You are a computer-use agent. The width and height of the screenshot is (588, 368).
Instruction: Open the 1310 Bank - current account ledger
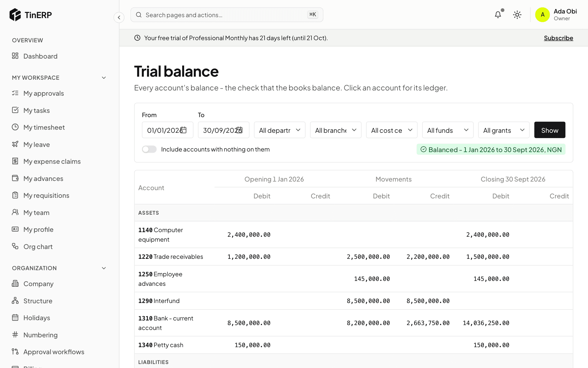pos(166,323)
